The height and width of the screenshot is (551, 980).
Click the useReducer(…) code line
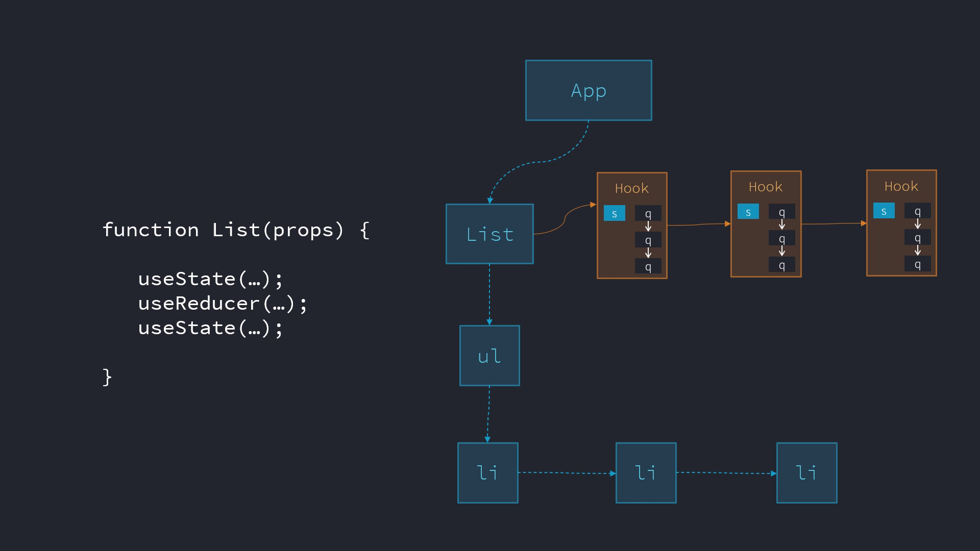(x=223, y=304)
